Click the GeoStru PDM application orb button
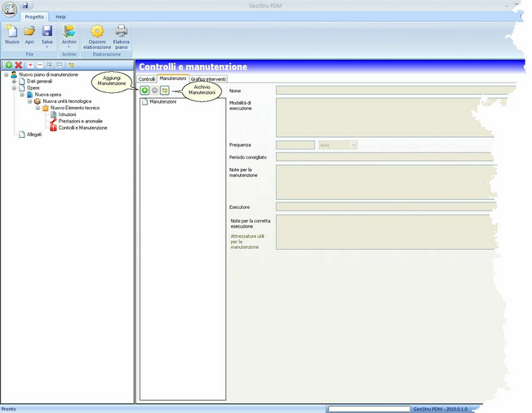Viewport: 532px width, 413px height. [x=10, y=9]
